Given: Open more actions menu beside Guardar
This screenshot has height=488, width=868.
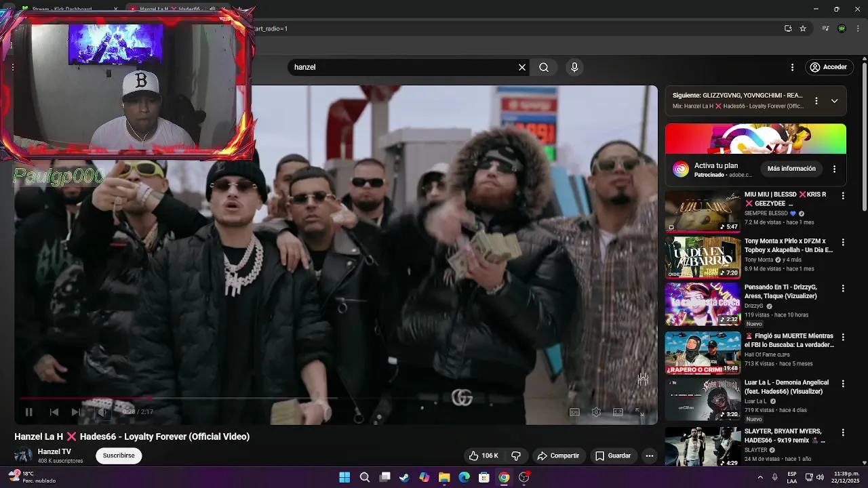Looking at the screenshot, I should [650, 455].
